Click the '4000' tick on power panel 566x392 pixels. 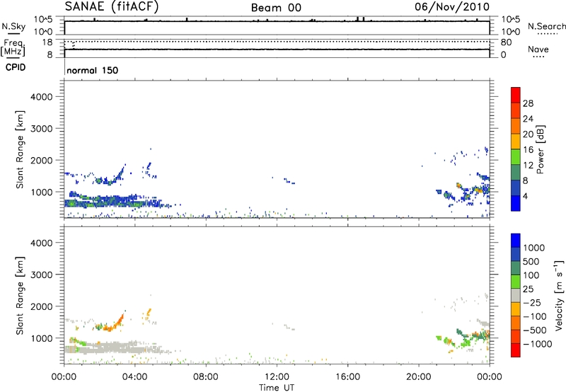pyautogui.click(x=42, y=97)
